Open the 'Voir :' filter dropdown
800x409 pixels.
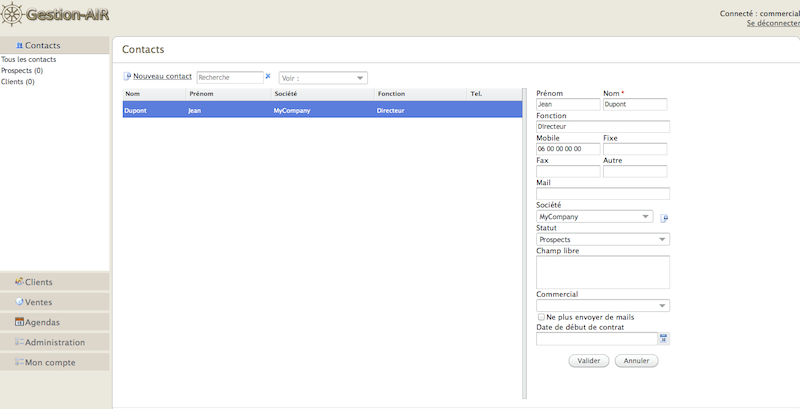tap(323, 78)
